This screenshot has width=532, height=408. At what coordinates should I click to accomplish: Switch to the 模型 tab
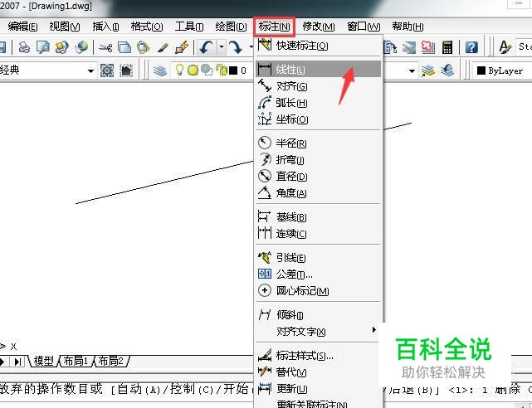pyautogui.click(x=43, y=362)
